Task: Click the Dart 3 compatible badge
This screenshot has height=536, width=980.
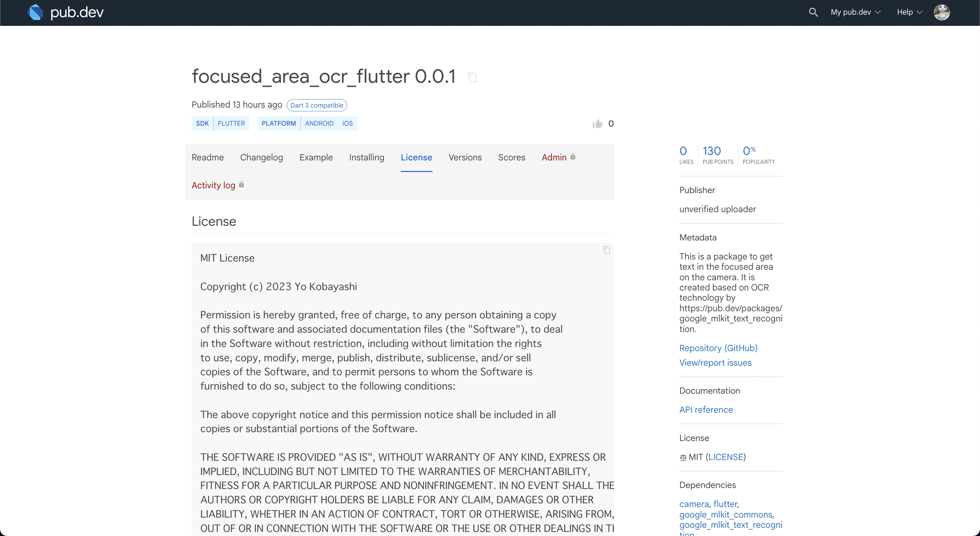Action: pyautogui.click(x=316, y=105)
